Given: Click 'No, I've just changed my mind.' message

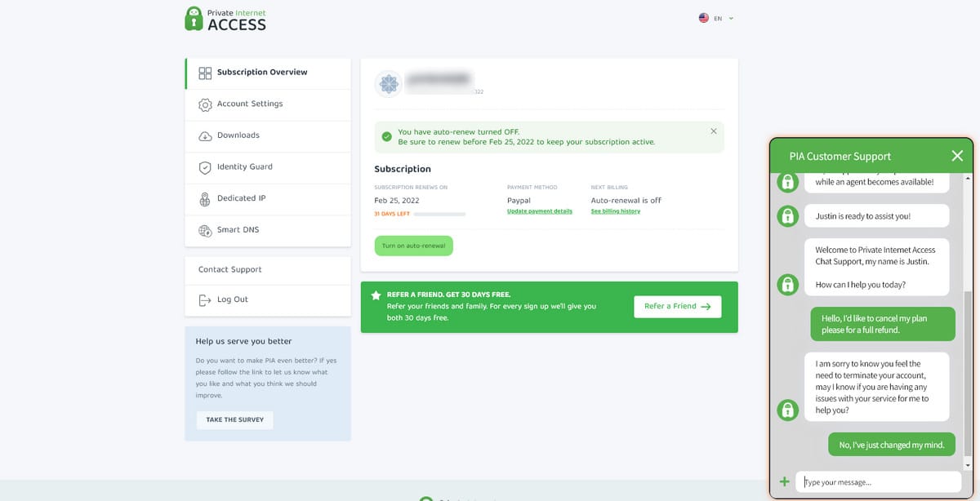Looking at the screenshot, I should point(892,445).
